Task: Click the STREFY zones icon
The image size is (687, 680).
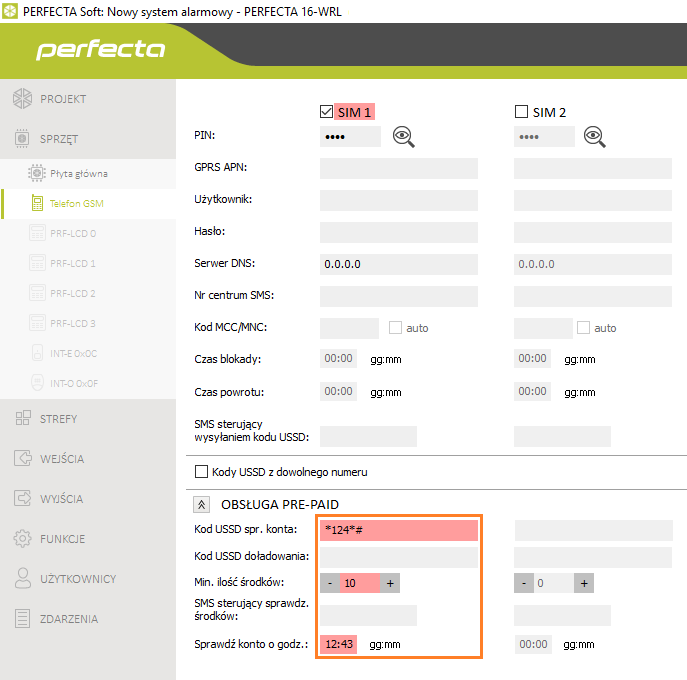Action: coord(23,418)
